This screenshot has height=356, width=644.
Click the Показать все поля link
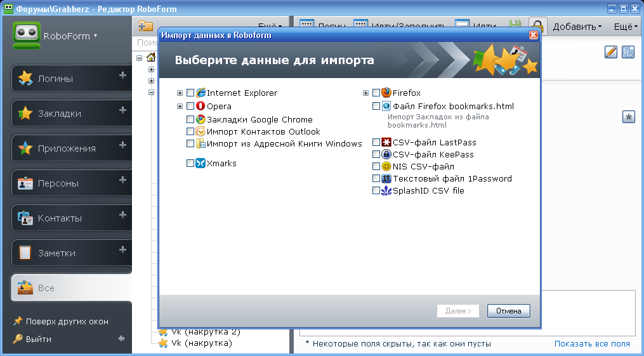point(592,344)
